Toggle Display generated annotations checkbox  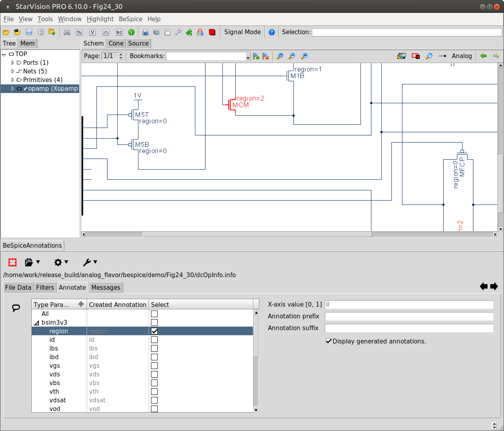pos(329,341)
